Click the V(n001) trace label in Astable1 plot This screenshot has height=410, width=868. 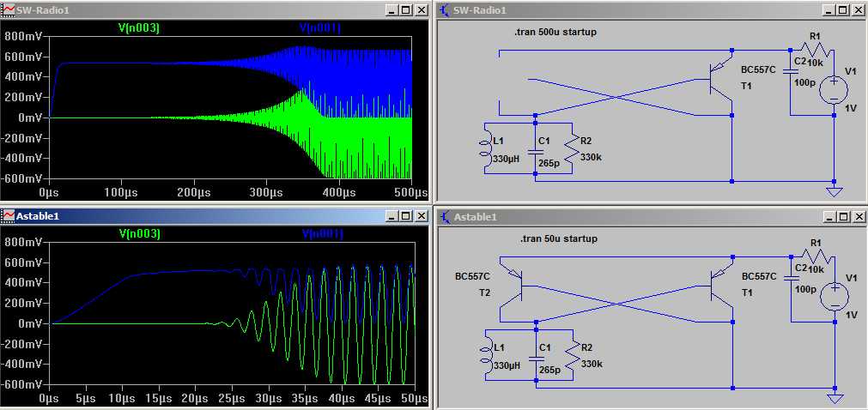click(x=322, y=234)
